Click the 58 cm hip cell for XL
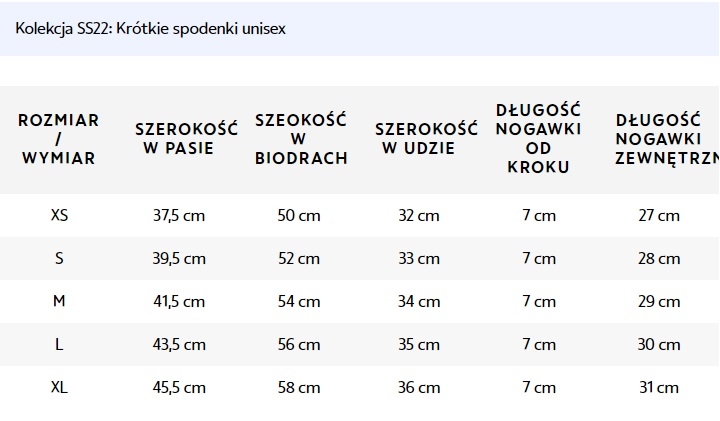The width and height of the screenshot is (720, 421). [299, 387]
